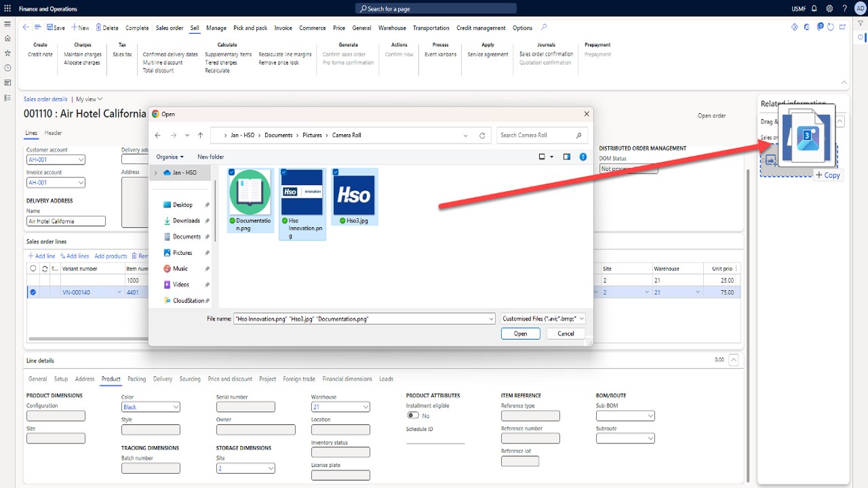Switch to the Delivery line details tab
Screen dimensions: 868x488
tap(163, 379)
